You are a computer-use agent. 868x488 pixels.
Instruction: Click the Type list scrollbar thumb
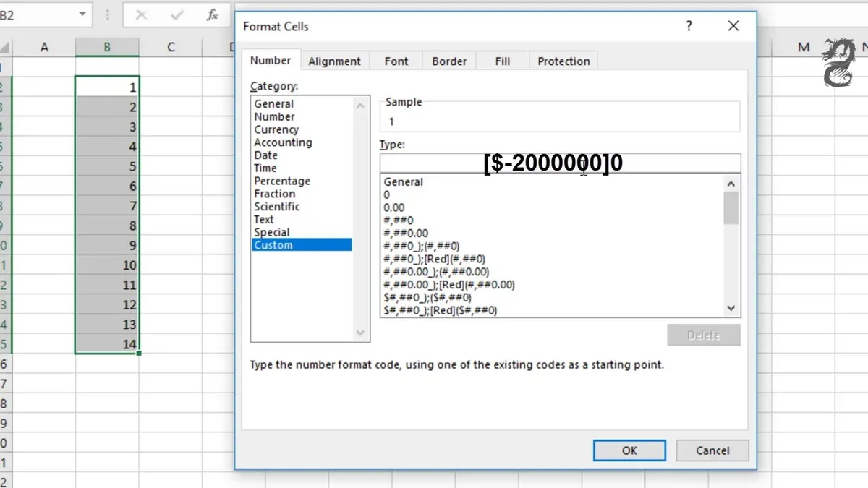(x=731, y=208)
